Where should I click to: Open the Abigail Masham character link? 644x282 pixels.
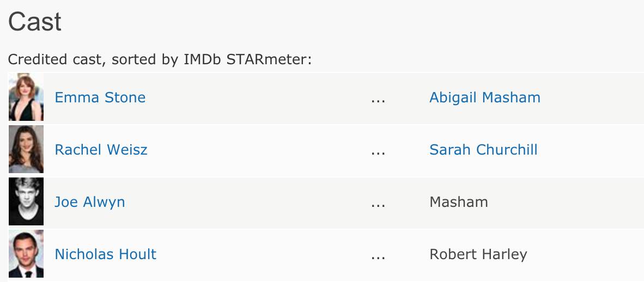[485, 97]
